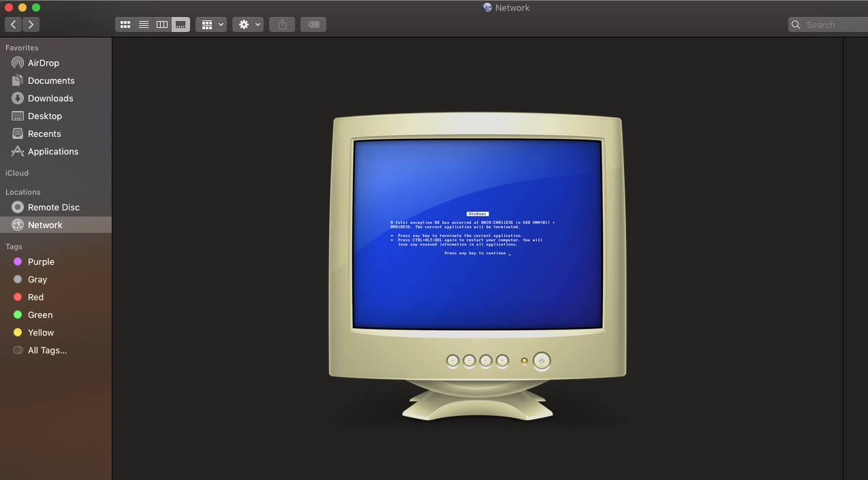Click the Recents sidebar icon
Image resolution: width=868 pixels, height=480 pixels.
point(18,133)
